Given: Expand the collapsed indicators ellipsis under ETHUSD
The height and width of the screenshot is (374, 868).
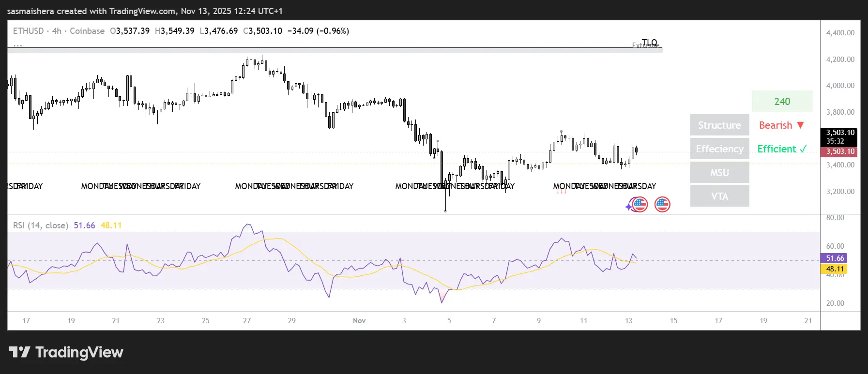Looking at the screenshot, I should (x=17, y=45).
